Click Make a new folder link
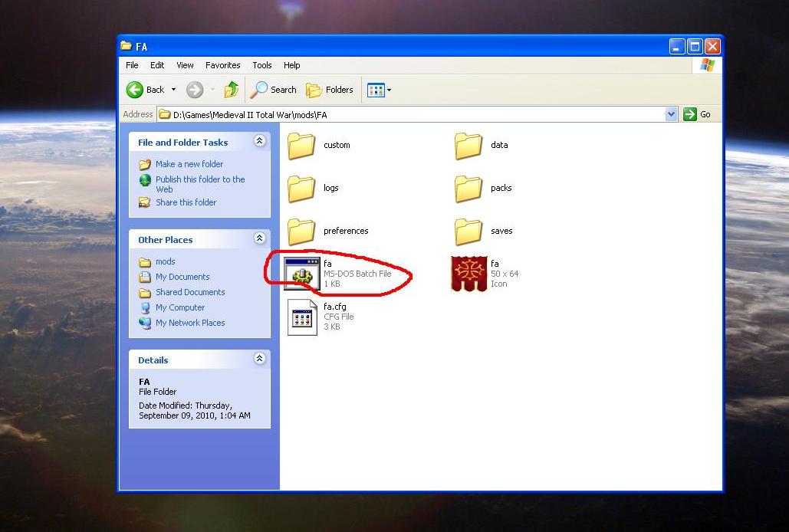 (189, 164)
